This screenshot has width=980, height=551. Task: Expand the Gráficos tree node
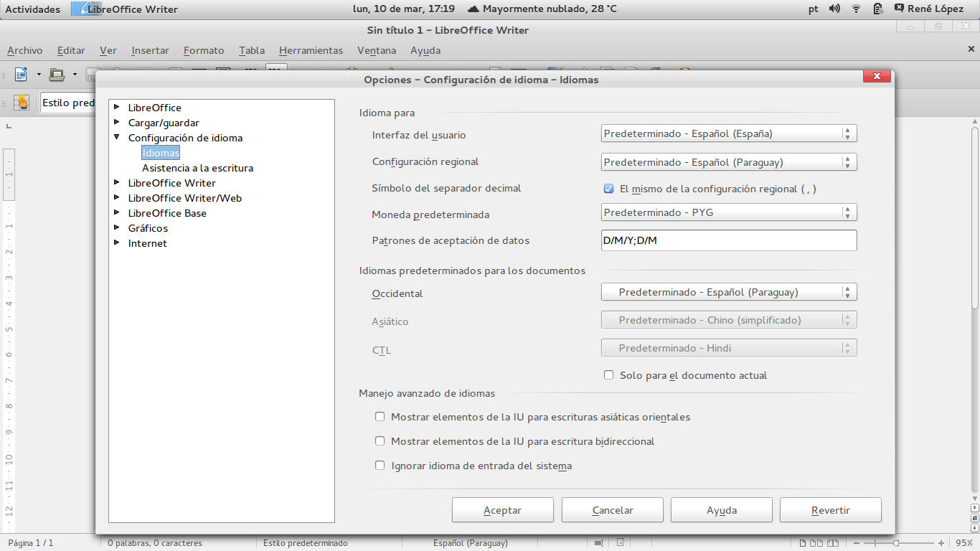[x=117, y=227]
